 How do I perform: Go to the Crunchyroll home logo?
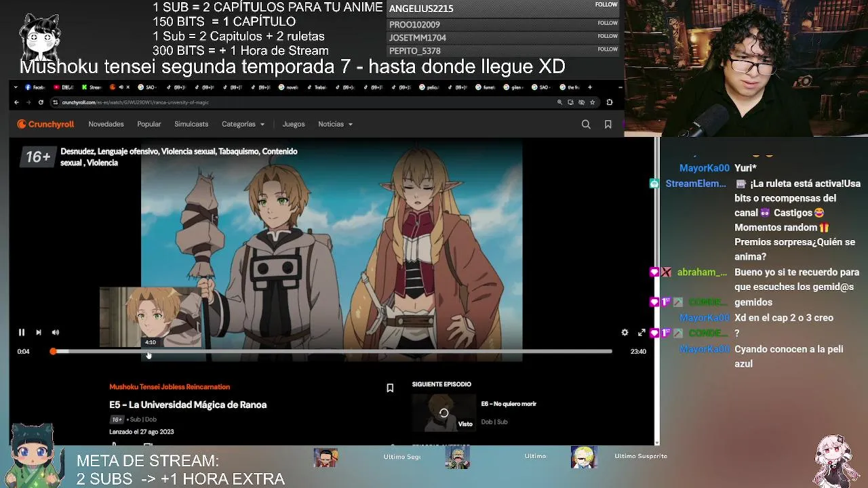45,124
